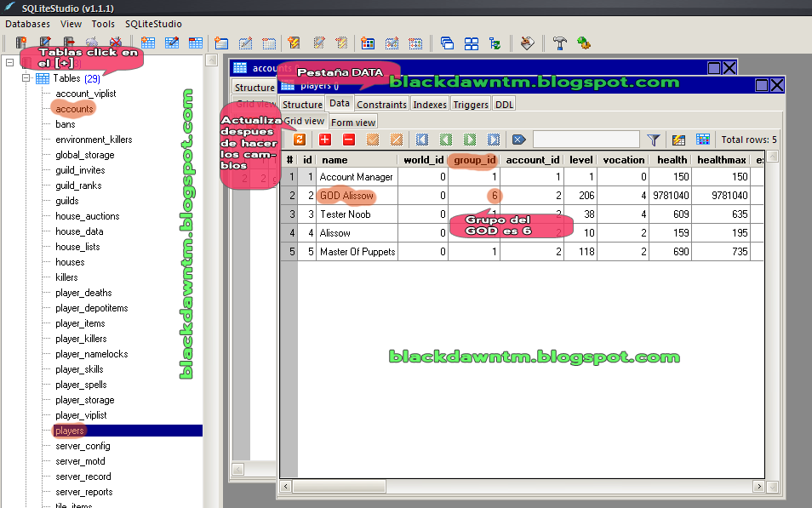Click the Cascade windows icon
The image size is (812, 508).
pos(447,43)
